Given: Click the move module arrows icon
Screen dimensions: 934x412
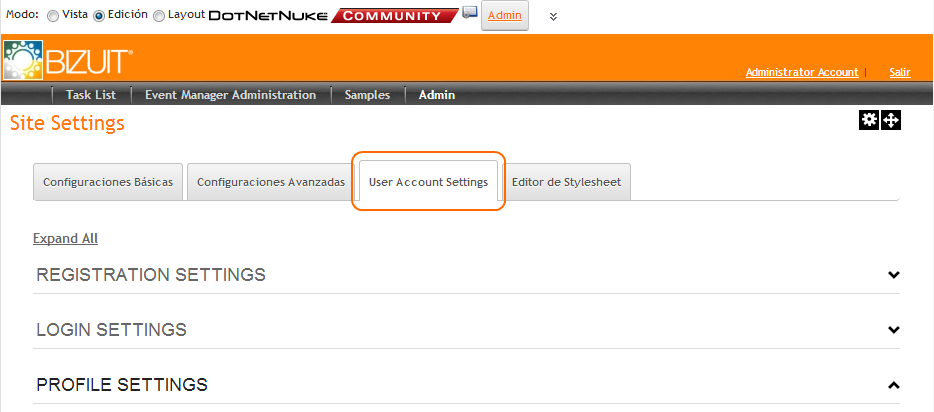Looking at the screenshot, I should (891, 120).
